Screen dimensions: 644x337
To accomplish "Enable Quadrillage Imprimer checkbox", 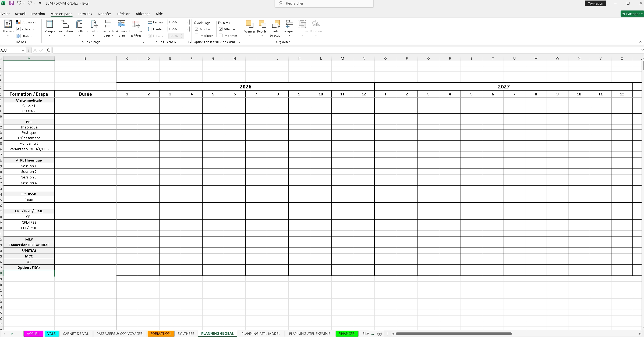I will click(x=197, y=35).
